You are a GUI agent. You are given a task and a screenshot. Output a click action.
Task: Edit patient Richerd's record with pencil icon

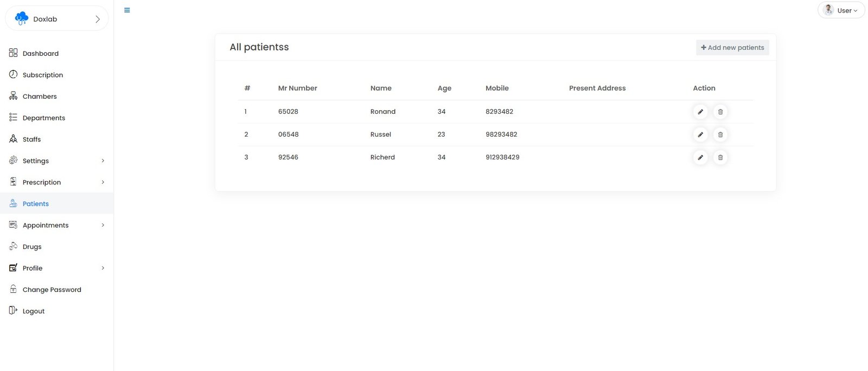[x=700, y=157]
